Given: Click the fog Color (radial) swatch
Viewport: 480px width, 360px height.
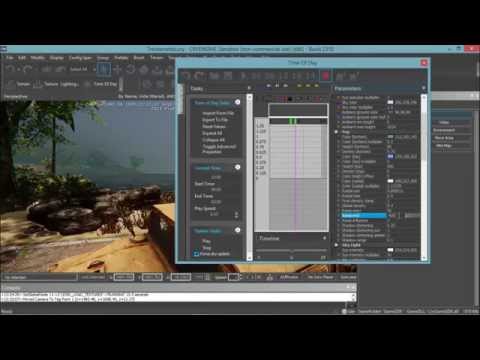Looking at the screenshot, I should point(390,181).
